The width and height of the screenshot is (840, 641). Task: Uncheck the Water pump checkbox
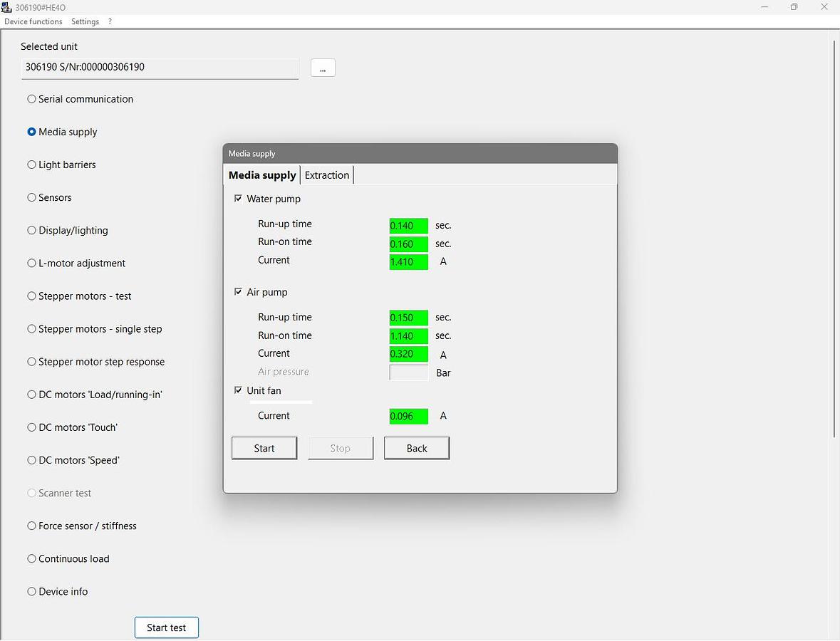[238, 199]
